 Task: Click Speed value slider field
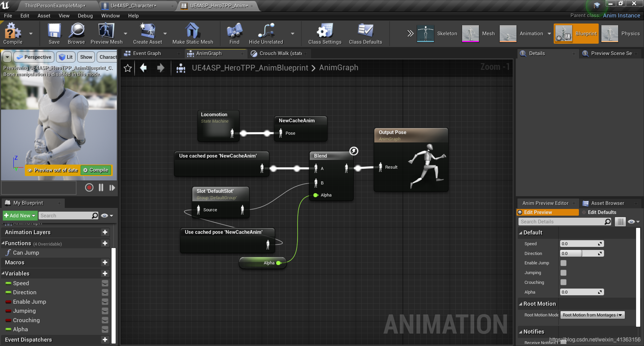(x=582, y=244)
